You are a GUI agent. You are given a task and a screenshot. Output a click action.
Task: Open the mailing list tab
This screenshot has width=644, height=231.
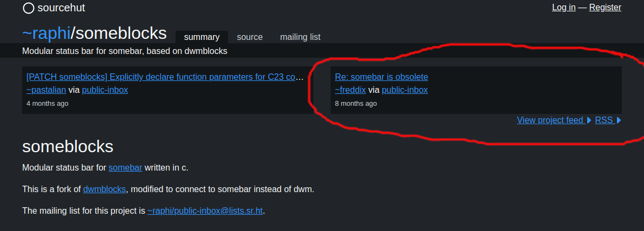(x=300, y=37)
